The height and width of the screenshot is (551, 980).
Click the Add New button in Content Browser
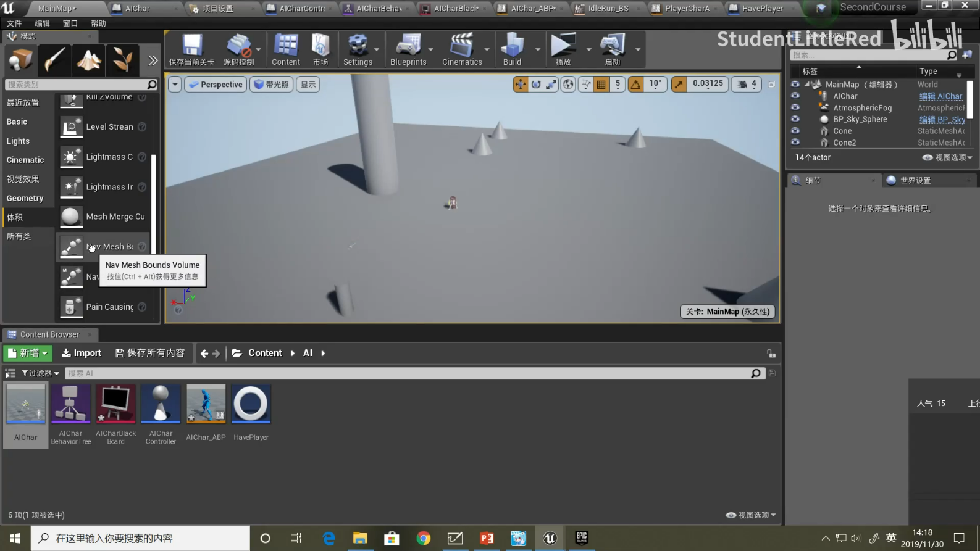coord(28,353)
